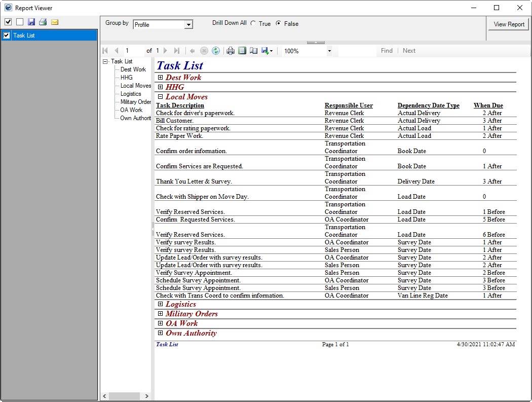
Task: Click the printer icon in left panel
Action: [x=43, y=22]
